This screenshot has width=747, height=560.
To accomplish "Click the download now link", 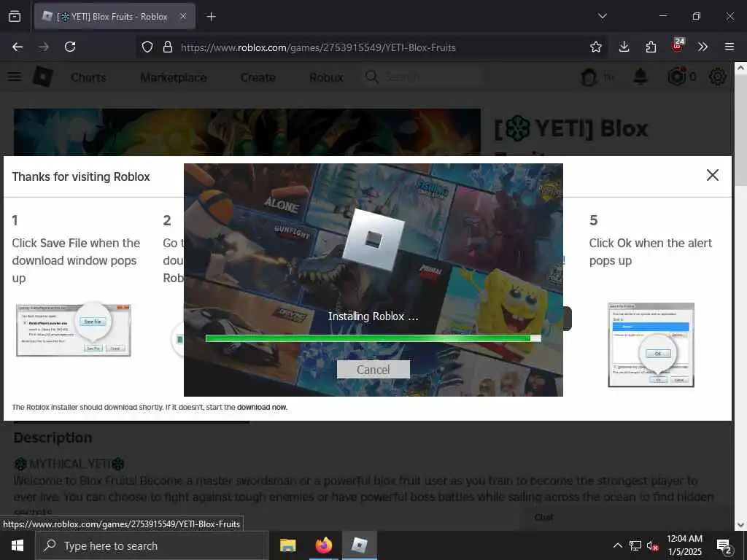I will pos(262,407).
